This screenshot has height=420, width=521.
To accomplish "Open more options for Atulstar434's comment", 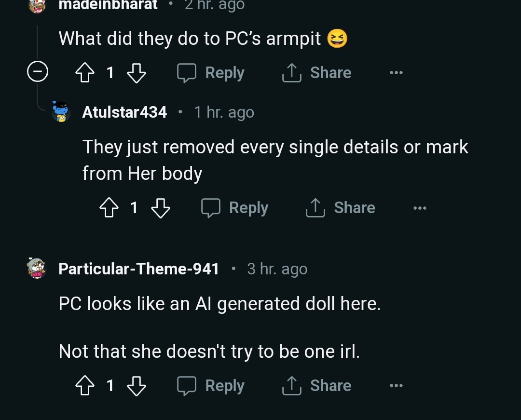I will pos(420,208).
